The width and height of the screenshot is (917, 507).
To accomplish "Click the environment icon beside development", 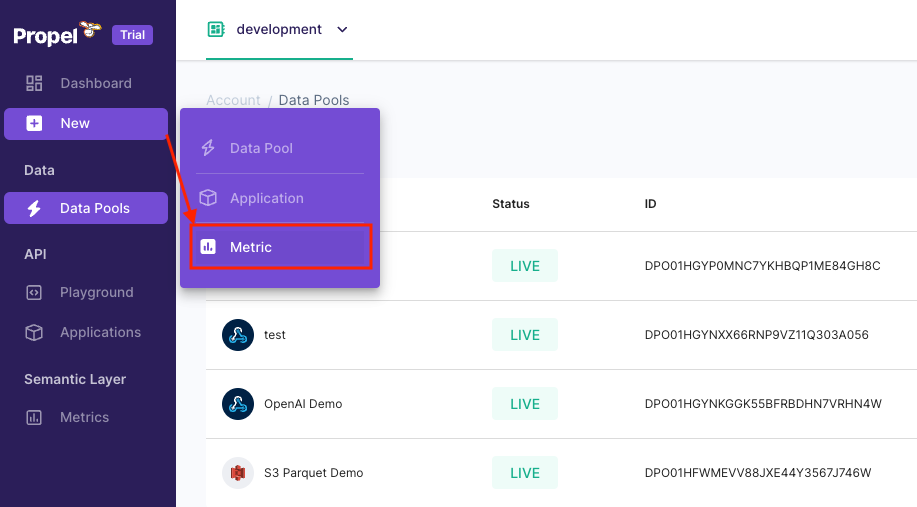I will pyautogui.click(x=215, y=30).
